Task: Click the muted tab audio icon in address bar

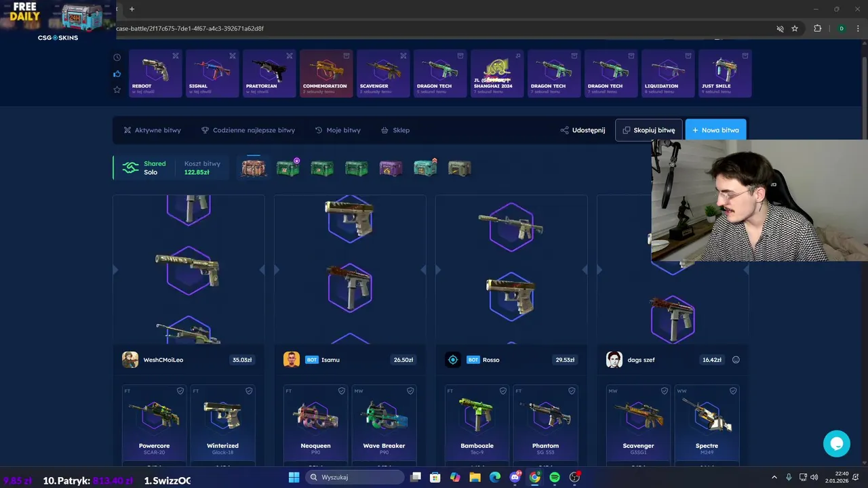Action: [x=780, y=28]
